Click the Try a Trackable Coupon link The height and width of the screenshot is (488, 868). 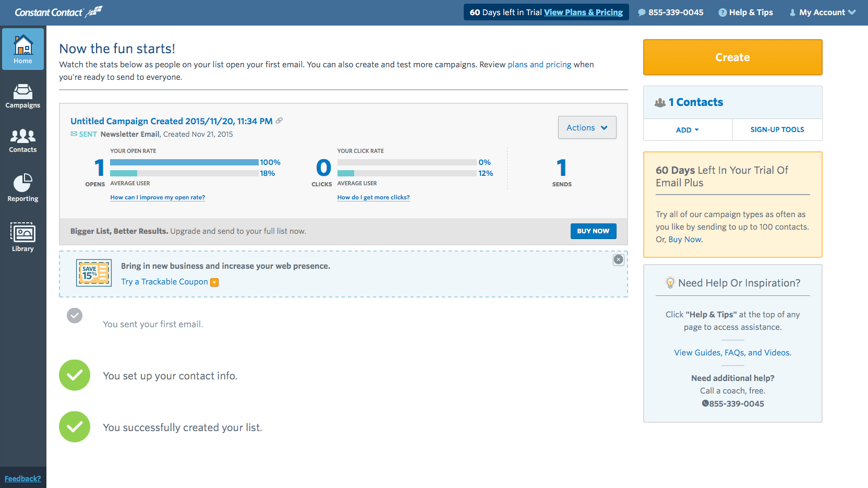point(164,282)
